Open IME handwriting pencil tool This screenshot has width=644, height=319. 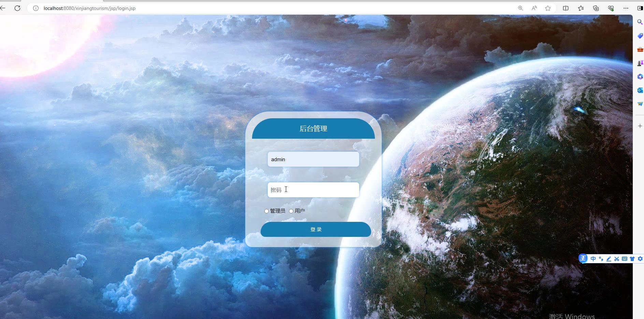(x=609, y=259)
